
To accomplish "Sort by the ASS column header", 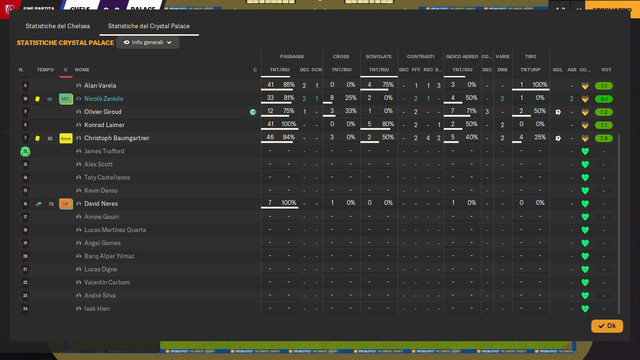I will [x=572, y=70].
